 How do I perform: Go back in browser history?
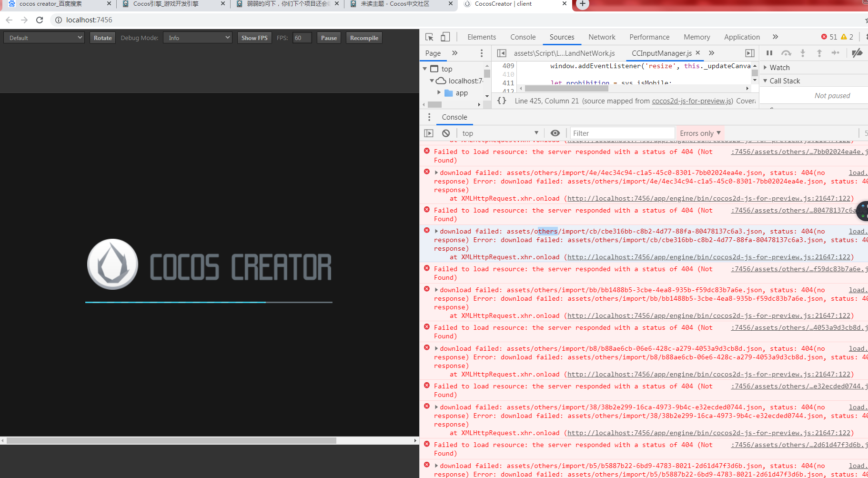coord(9,20)
